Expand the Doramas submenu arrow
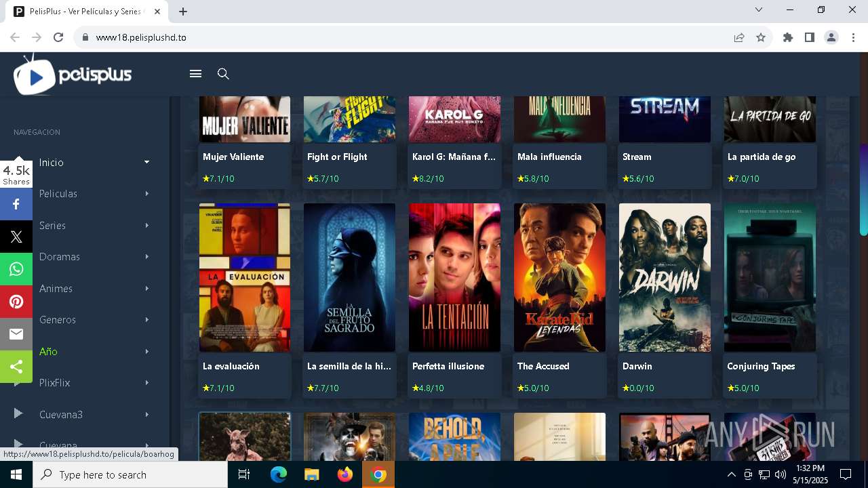The width and height of the screenshot is (868, 488). point(146,257)
